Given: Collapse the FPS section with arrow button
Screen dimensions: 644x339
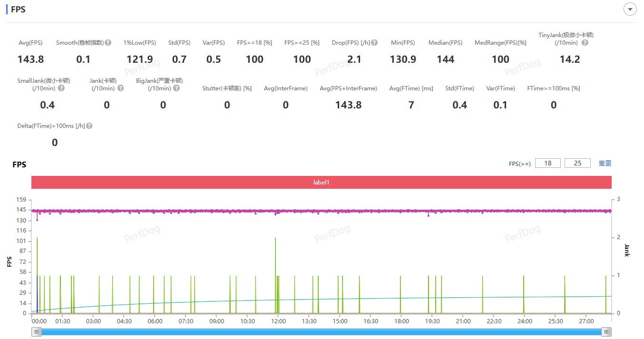Looking at the screenshot, I should (630, 10).
